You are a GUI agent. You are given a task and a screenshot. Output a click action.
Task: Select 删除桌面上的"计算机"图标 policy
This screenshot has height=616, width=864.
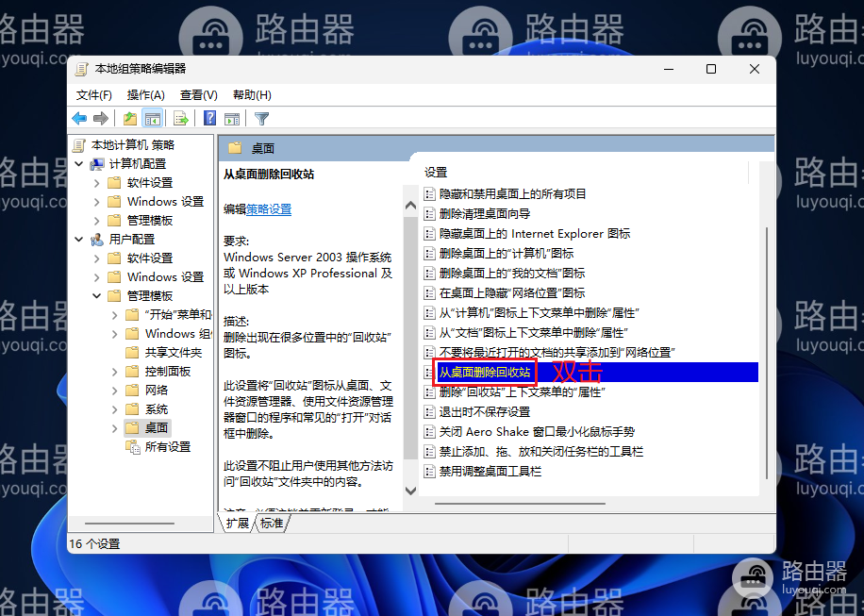click(507, 254)
